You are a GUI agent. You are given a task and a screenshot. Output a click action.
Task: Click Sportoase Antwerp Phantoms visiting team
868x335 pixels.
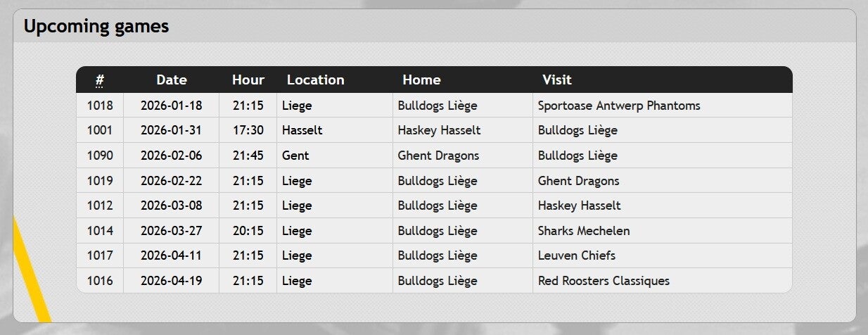click(619, 106)
